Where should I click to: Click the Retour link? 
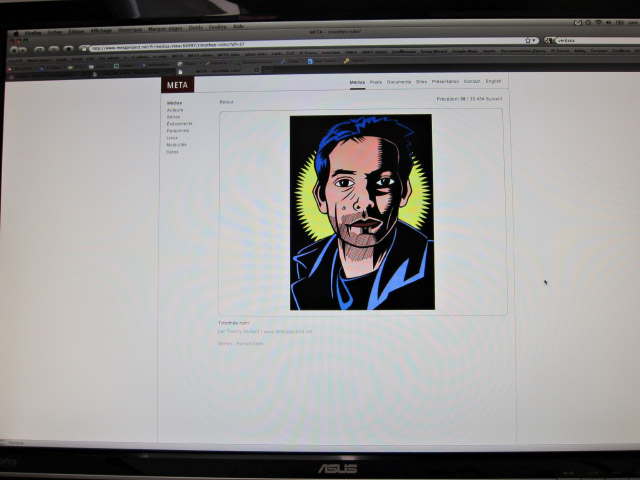227,102
